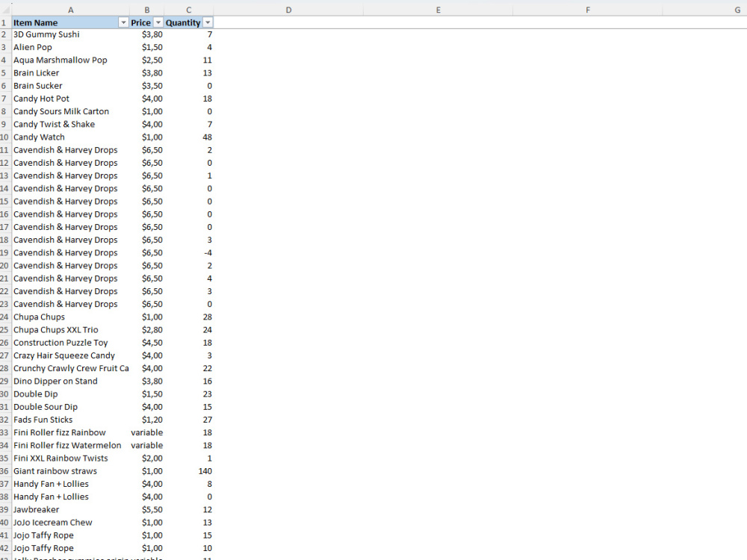Select the Fini Roller fizz Watermelon cell

pos(70,446)
